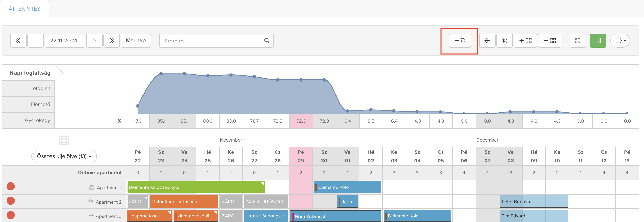Click first ZÁRO... block in Apartment 2
The width and height of the screenshot is (644, 222).
138,202
